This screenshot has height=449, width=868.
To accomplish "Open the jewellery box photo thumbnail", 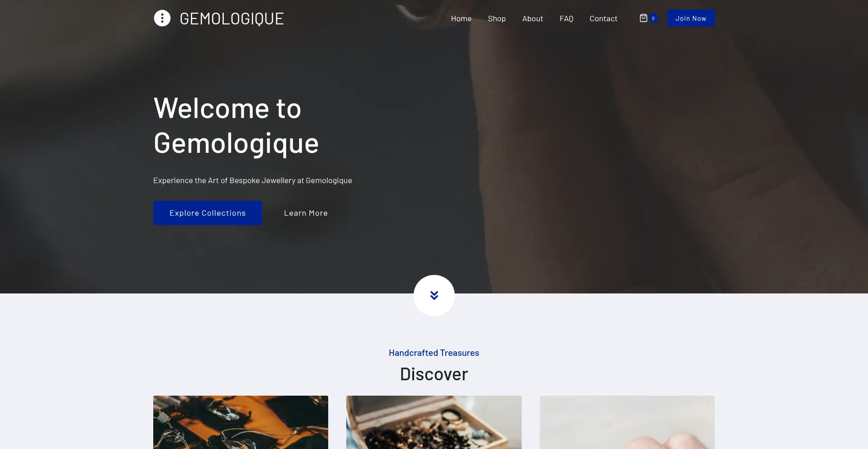I will tap(434, 422).
